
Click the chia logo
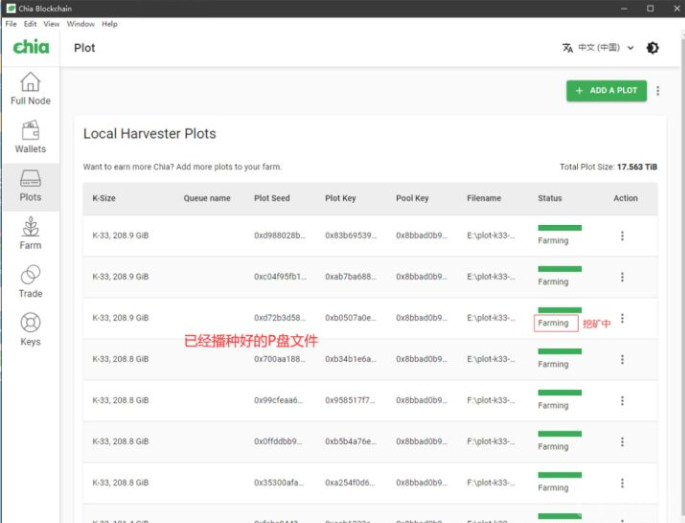click(31, 47)
